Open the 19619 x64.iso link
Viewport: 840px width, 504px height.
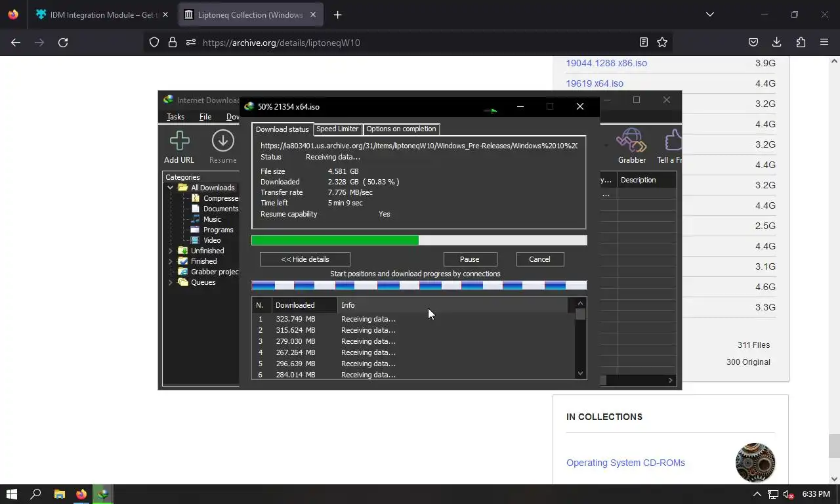tap(595, 83)
